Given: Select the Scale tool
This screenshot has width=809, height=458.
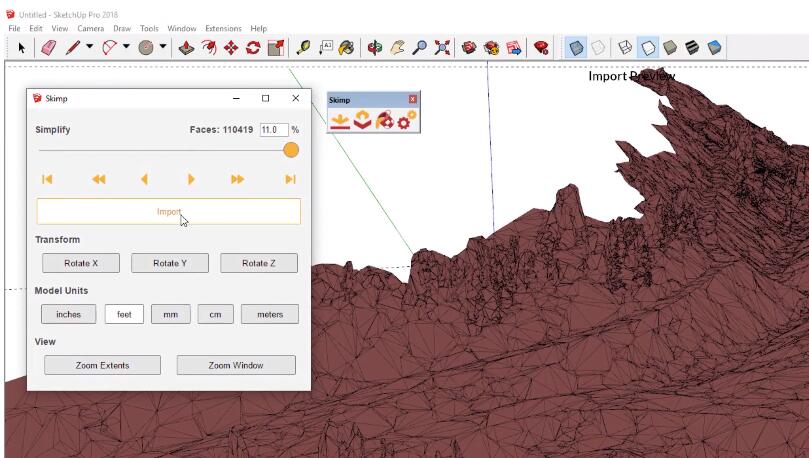Looking at the screenshot, I should point(276,48).
